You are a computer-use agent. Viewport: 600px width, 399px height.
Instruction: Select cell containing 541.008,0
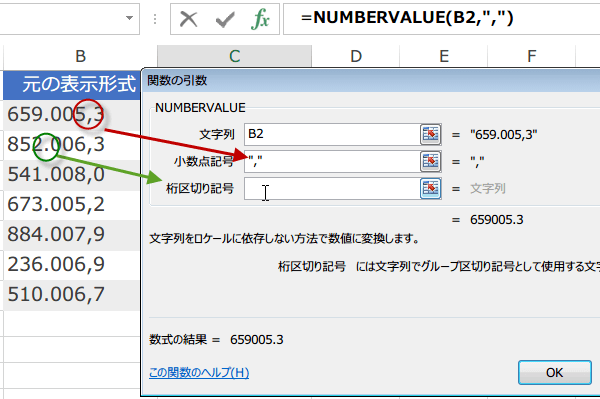[72, 174]
